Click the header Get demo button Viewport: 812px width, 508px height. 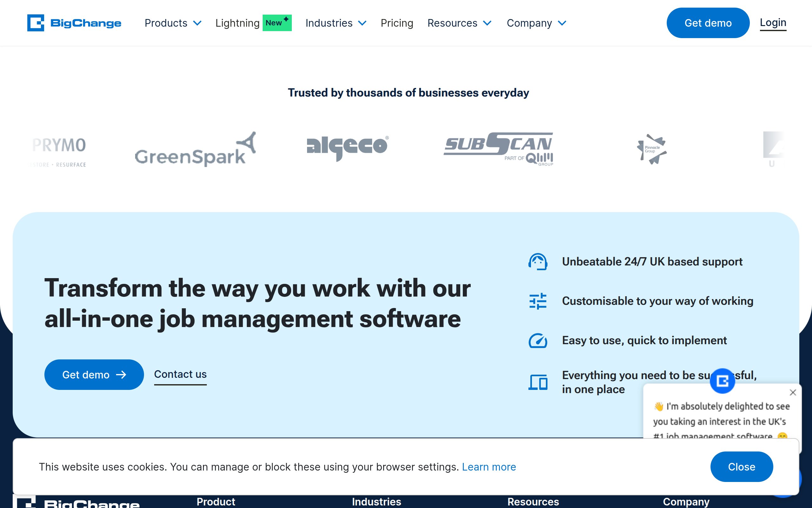coord(708,23)
